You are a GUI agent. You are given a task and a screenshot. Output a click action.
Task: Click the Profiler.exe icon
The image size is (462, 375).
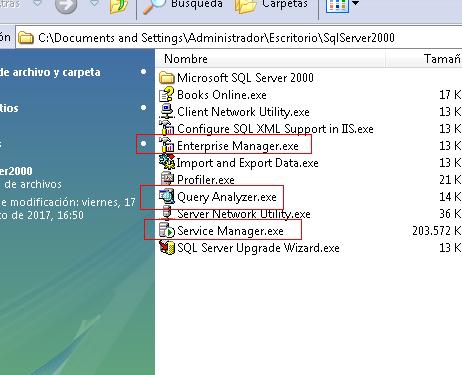[167, 179]
